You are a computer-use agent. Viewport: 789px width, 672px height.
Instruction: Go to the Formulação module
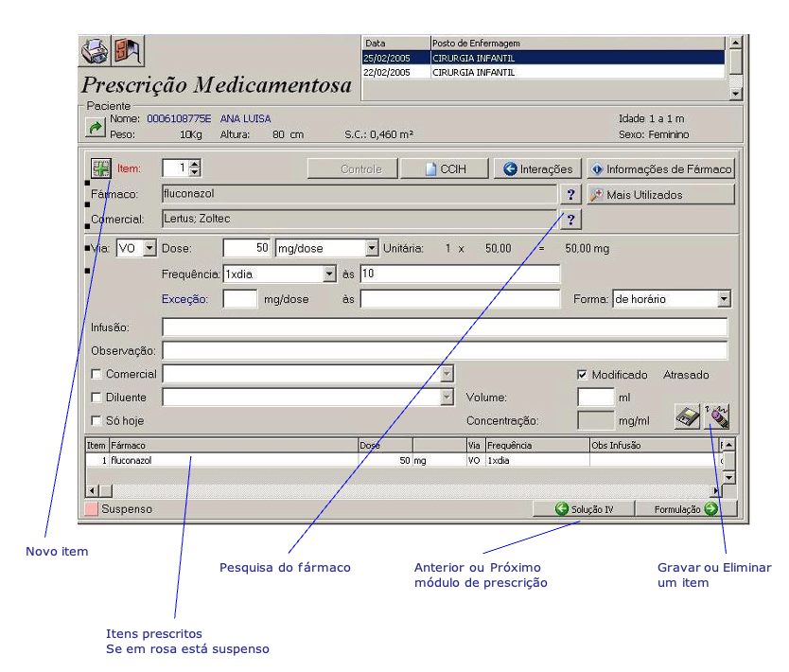click(x=686, y=509)
